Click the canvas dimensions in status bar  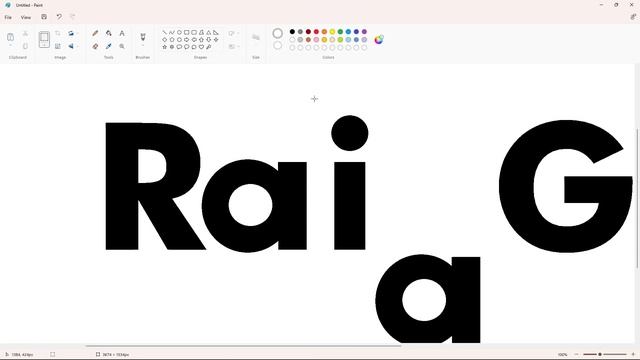tap(113, 354)
